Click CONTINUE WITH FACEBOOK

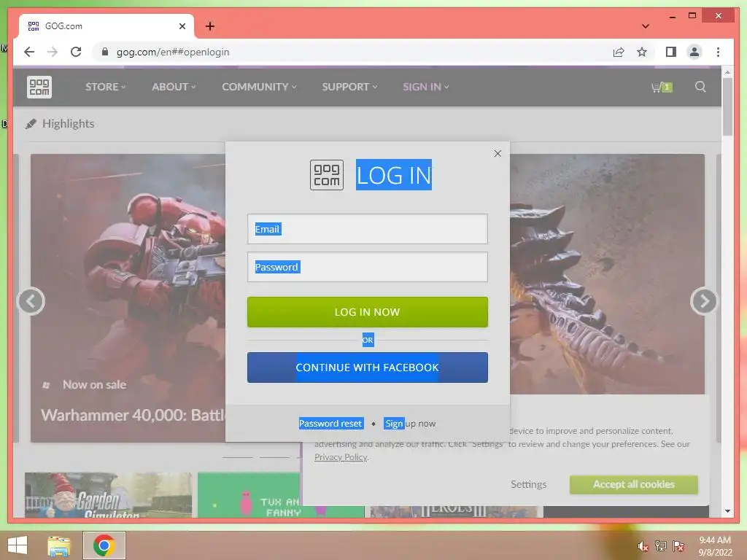(x=368, y=367)
